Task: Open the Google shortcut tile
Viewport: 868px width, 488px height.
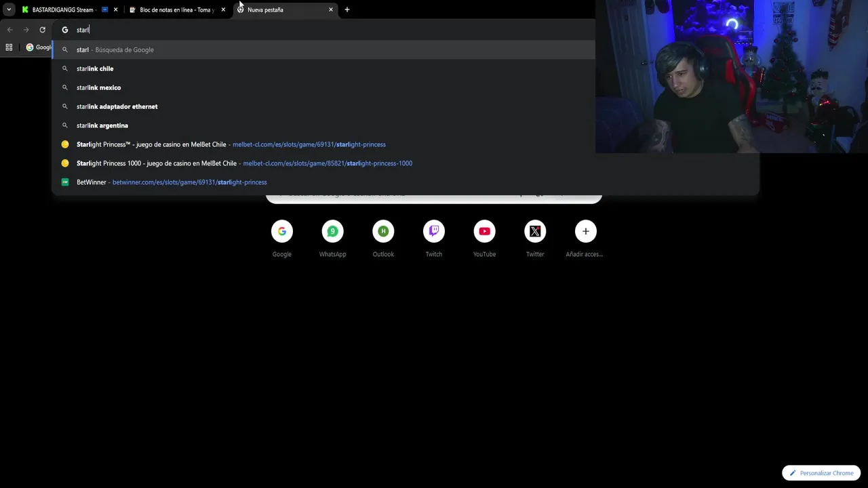Action: click(x=282, y=239)
